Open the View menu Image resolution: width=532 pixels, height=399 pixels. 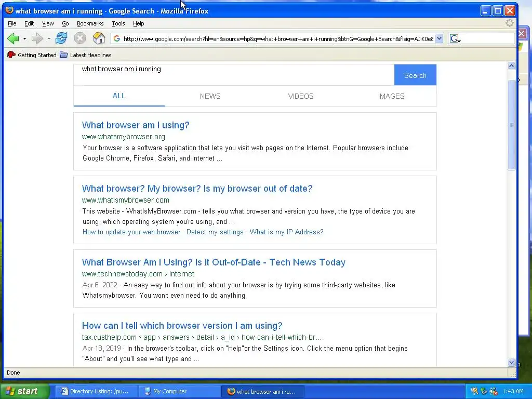tap(48, 23)
